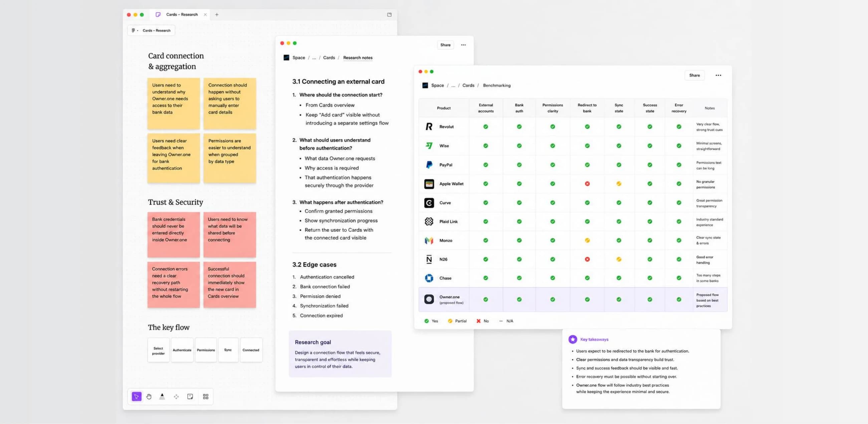Click Cards breadcrumb in Research notes window
Screen dimensions: 868x424
329,58
